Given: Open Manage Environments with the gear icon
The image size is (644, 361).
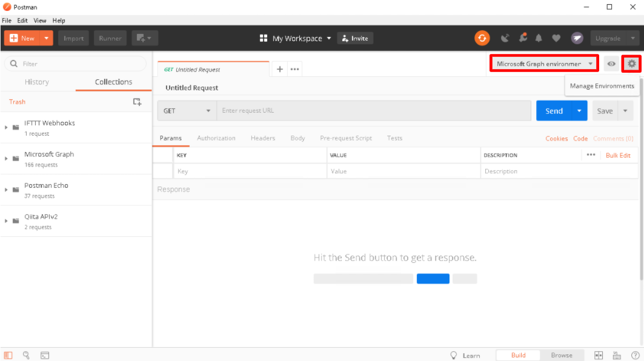Looking at the screenshot, I should click(x=631, y=64).
